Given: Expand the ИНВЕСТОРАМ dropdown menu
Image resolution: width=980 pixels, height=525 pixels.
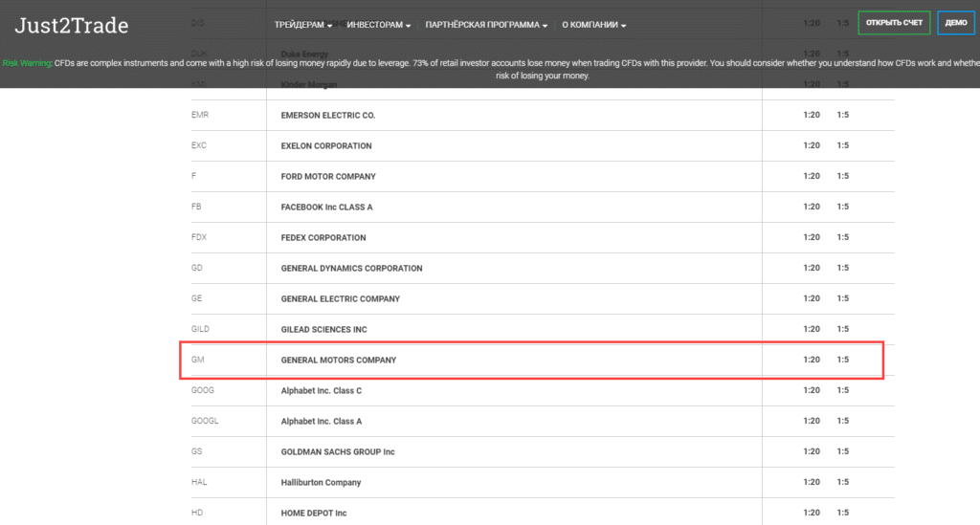Looking at the screenshot, I should (x=379, y=25).
